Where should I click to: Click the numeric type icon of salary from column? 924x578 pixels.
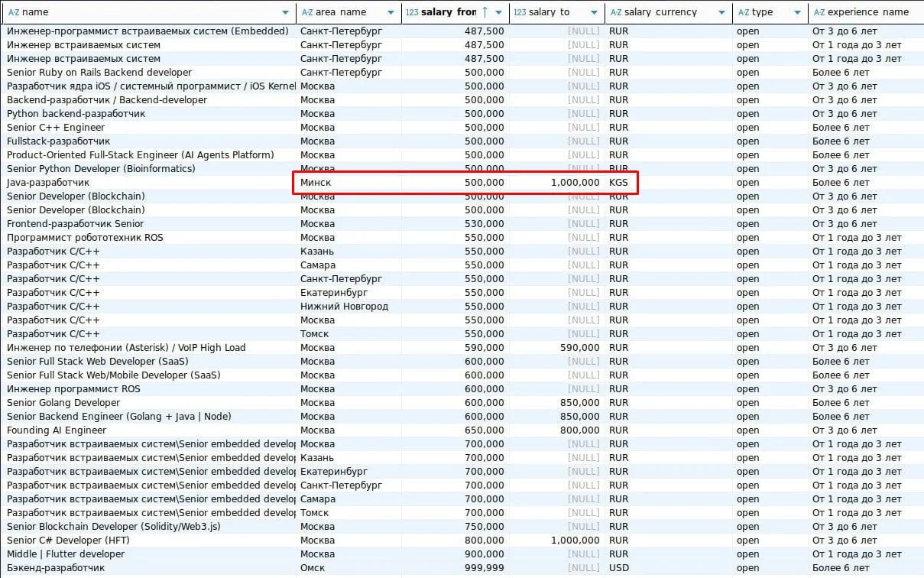[412, 12]
